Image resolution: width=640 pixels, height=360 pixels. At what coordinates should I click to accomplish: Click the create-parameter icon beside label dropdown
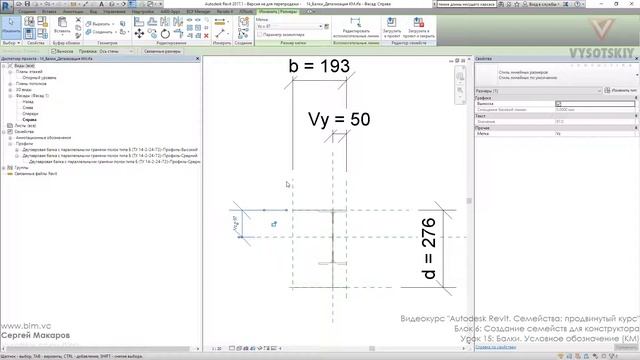click(327, 27)
